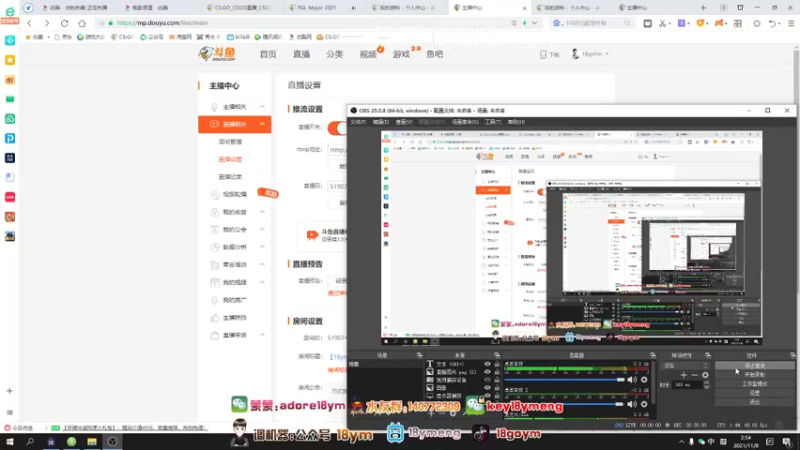
Task: Adjust the 桌面音频 volume slider
Action: pos(564,380)
